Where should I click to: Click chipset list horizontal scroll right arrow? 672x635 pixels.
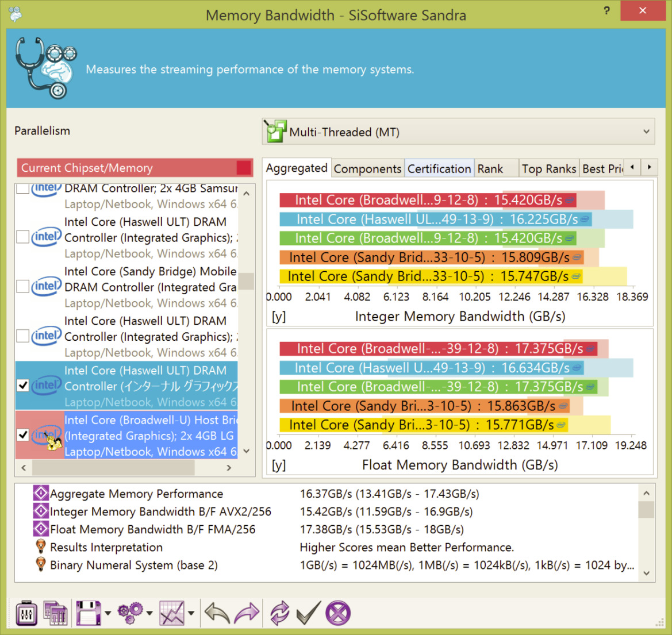tap(229, 468)
